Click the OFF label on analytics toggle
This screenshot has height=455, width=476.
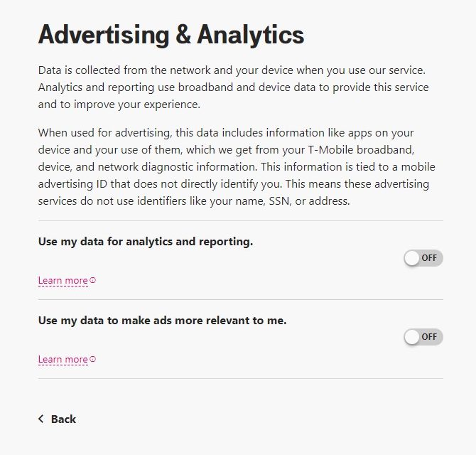(429, 258)
